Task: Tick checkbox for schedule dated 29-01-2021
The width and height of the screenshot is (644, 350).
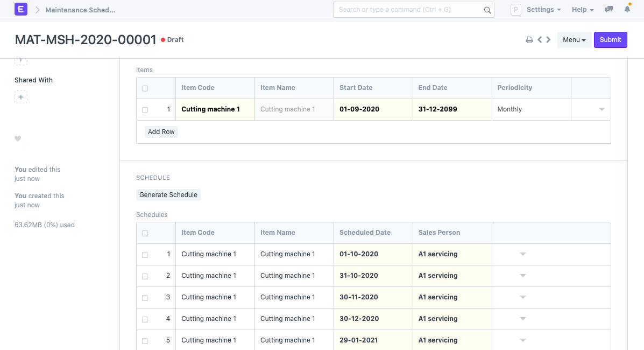Action: [x=145, y=340]
